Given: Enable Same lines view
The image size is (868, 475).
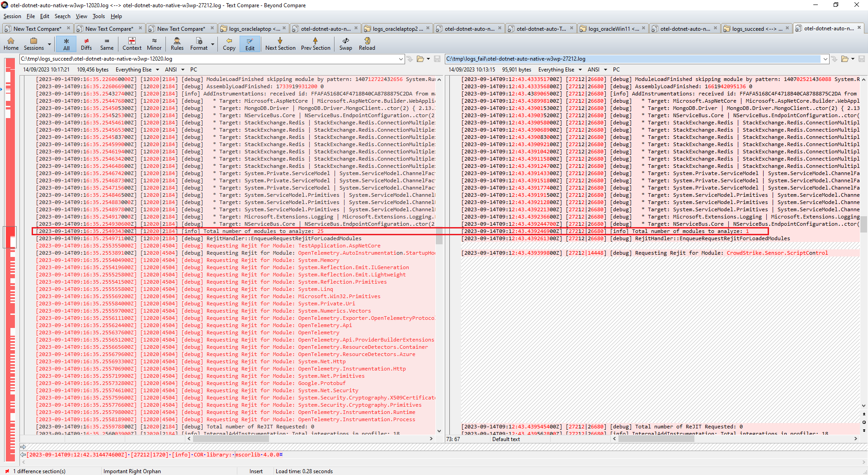Looking at the screenshot, I should coord(107,44).
